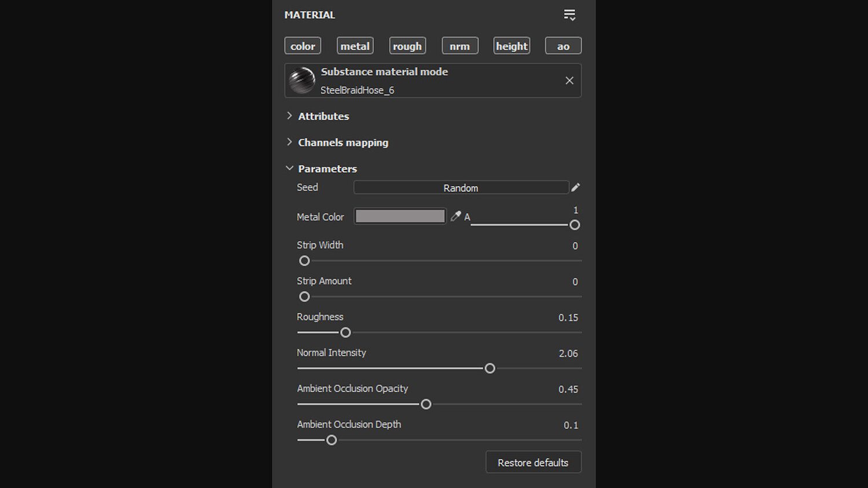Viewport: 868px width, 488px height.
Task: Pick Metal Color with the eyedropper icon
Action: click(x=456, y=216)
